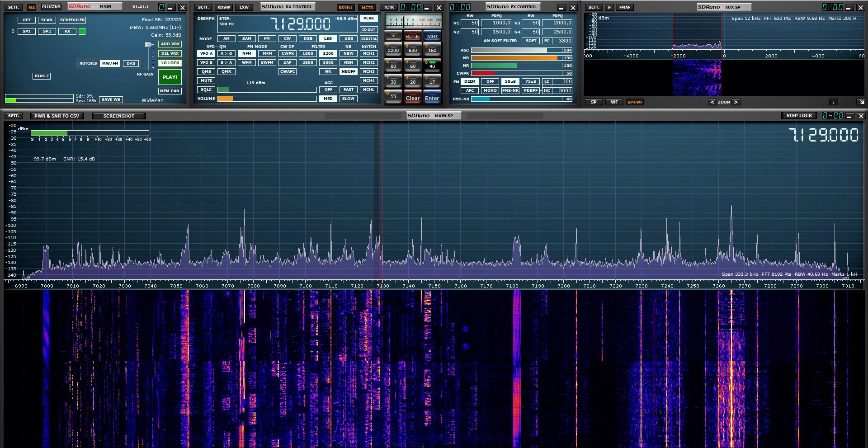
Task: Zoom out with the left arrow button
Action: pos(712,102)
